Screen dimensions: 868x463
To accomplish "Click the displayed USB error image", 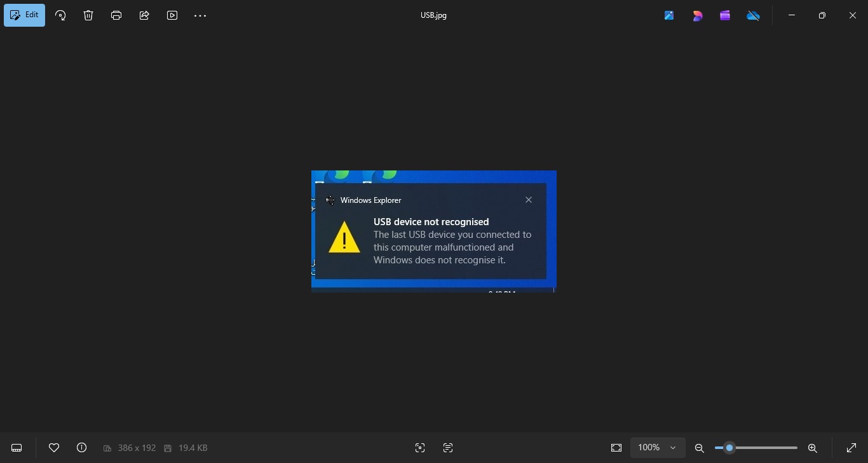I will (434, 231).
